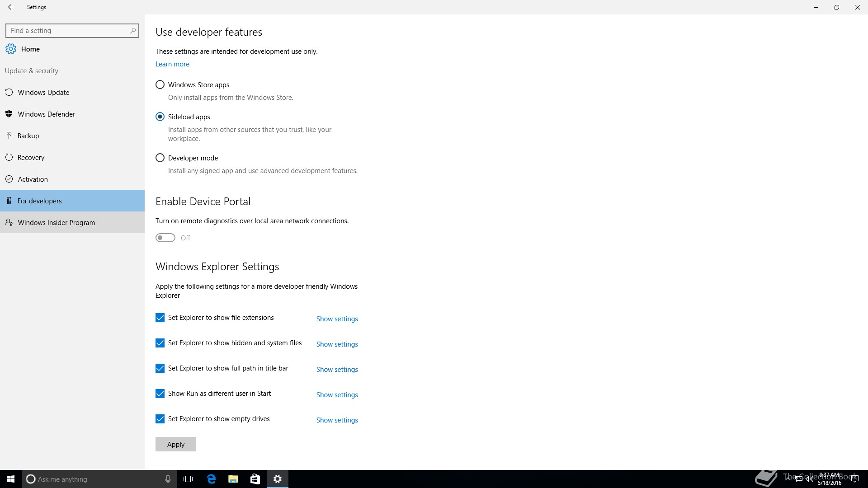Show settings for Run as different user
868x488 pixels.
[x=337, y=394]
